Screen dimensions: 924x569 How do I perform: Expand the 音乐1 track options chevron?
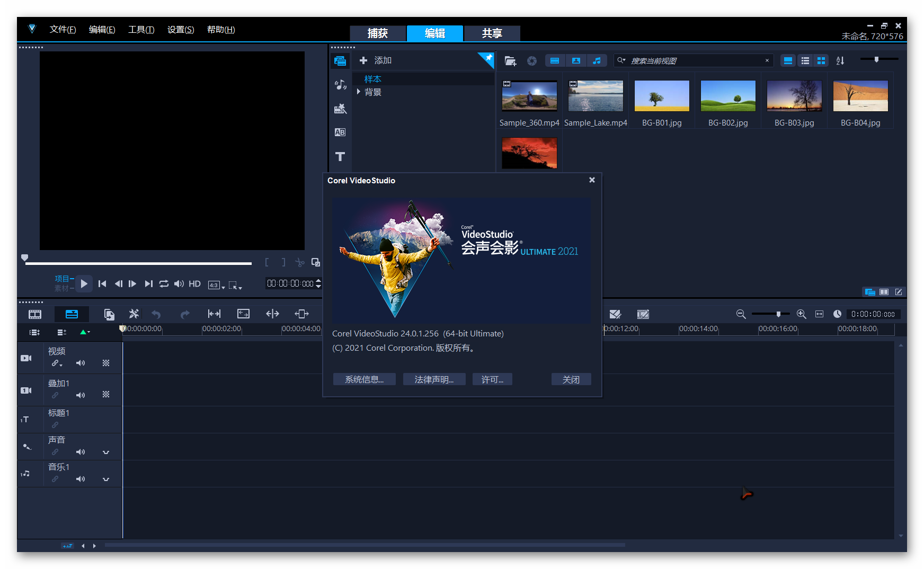click(106, 479)
